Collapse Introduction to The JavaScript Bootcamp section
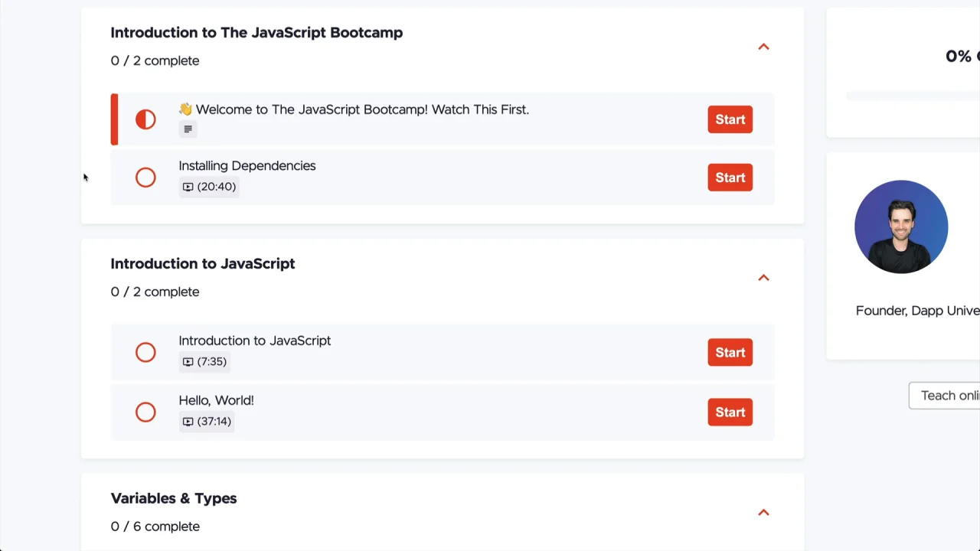The image size is (980, 551). (763, 47)
